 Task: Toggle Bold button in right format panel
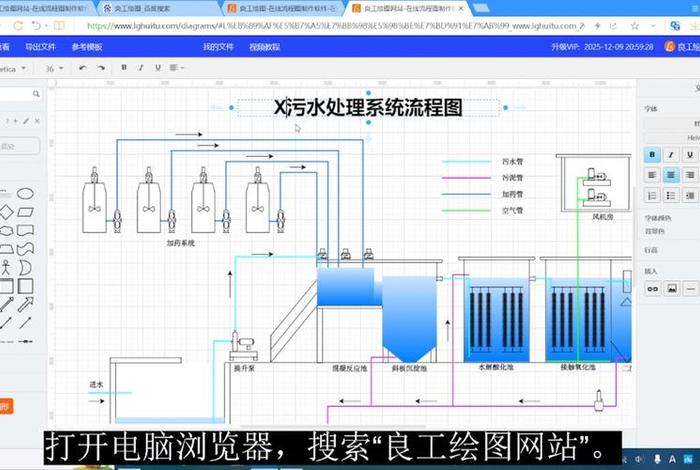[x=652, y=155]
